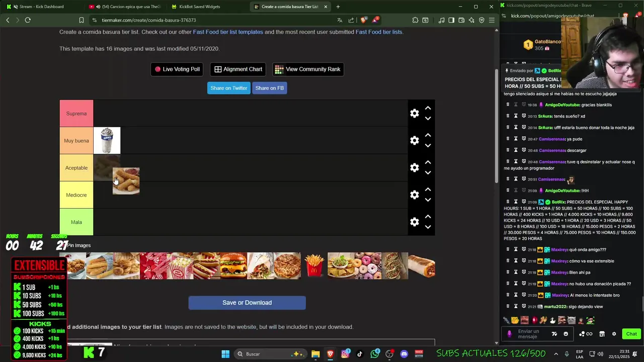Move Mediocre tier row up
Screen dimensions: 644x362
pyautogui.click(x=428, y=190)
